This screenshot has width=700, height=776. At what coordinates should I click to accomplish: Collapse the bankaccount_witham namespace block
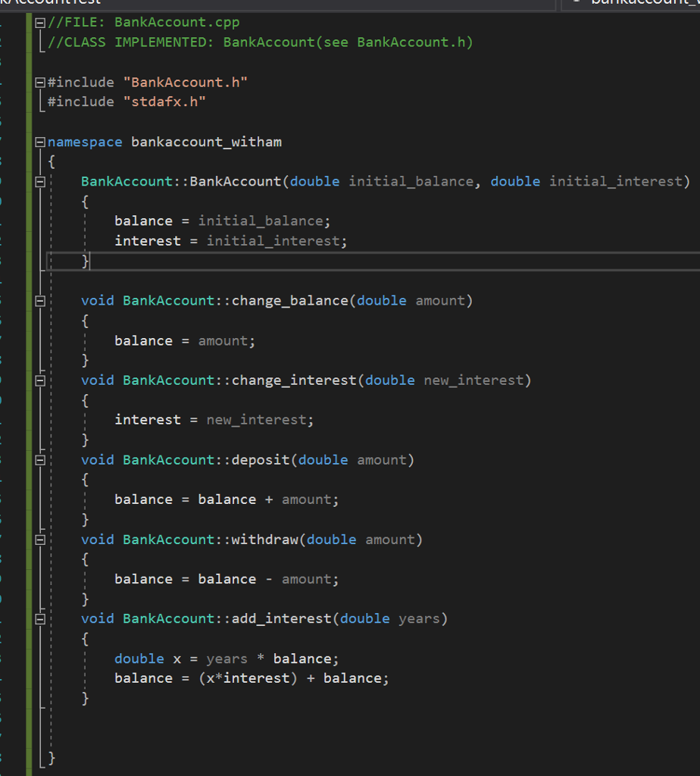pyautogui.click(x=39, y=142)
